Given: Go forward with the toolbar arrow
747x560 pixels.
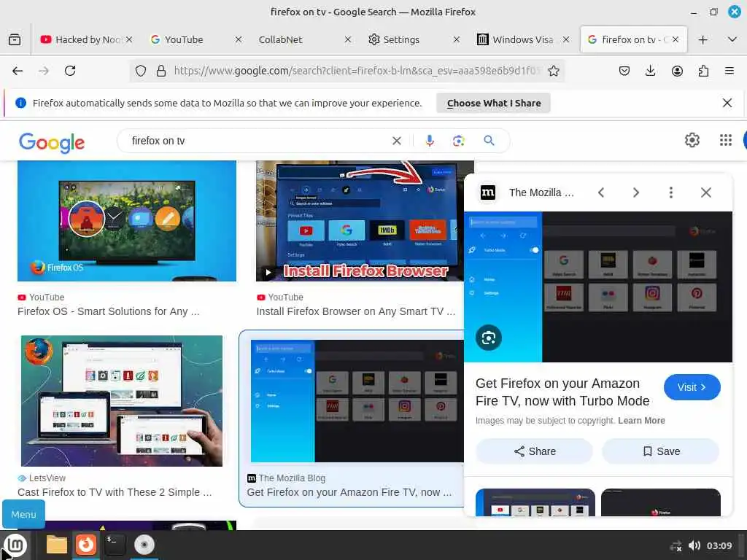Looking at the screenshot, I should [x=43, y=71].
